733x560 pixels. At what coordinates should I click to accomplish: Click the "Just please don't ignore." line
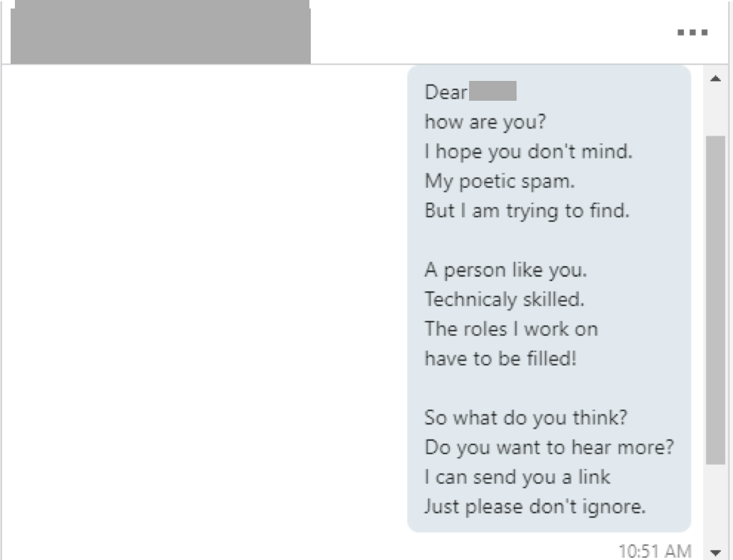(535, 507)
